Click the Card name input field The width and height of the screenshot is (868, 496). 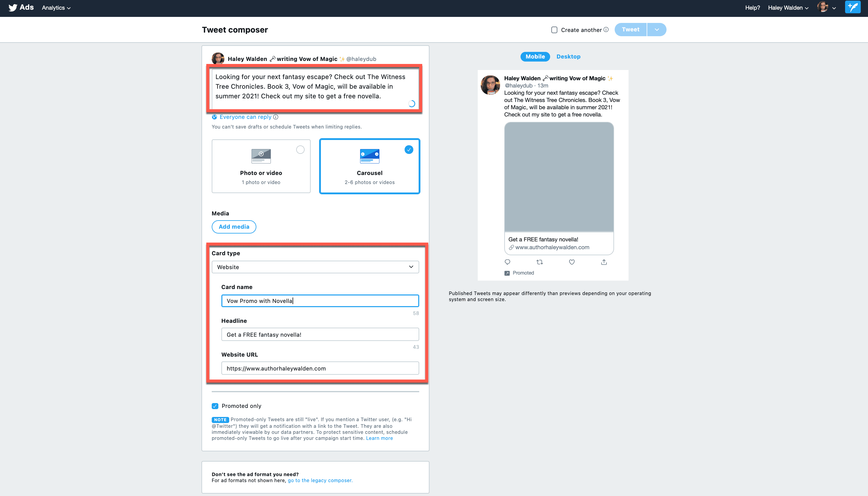(x=320, y=300)
